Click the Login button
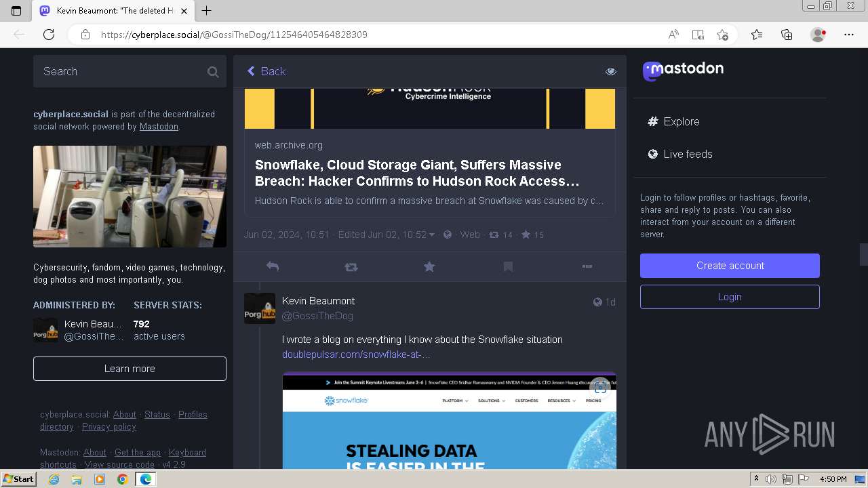The height and width of the screenshot is (488, 868). point(730,297)
